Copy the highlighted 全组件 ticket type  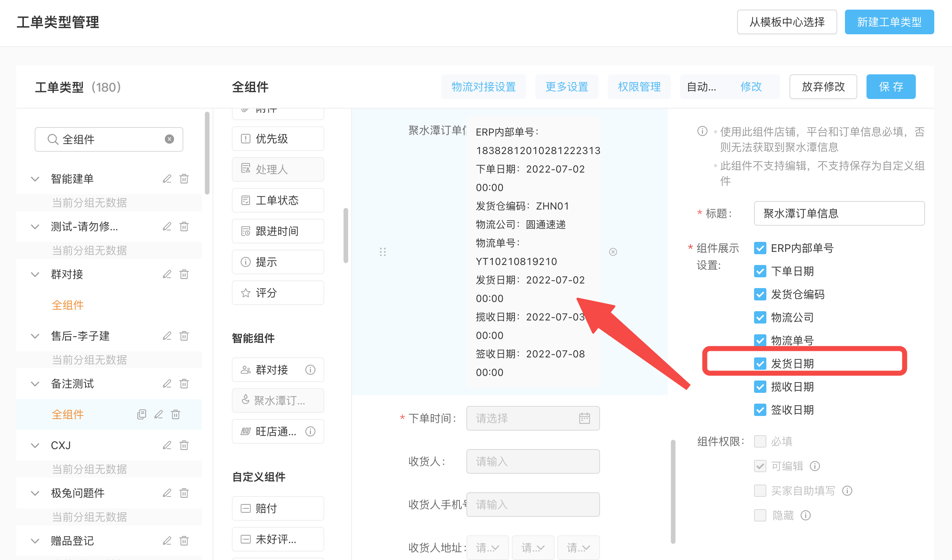click(142, 414)
